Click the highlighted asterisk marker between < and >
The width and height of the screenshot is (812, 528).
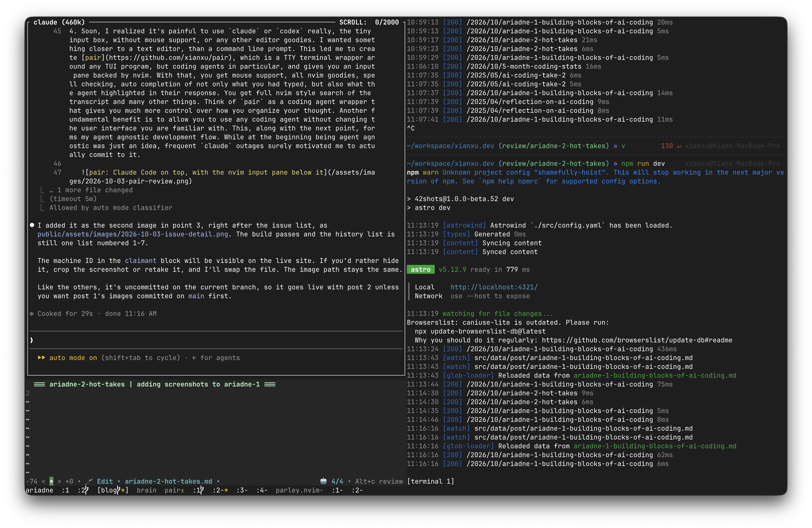pyautogui.click(x=51, y=481)
